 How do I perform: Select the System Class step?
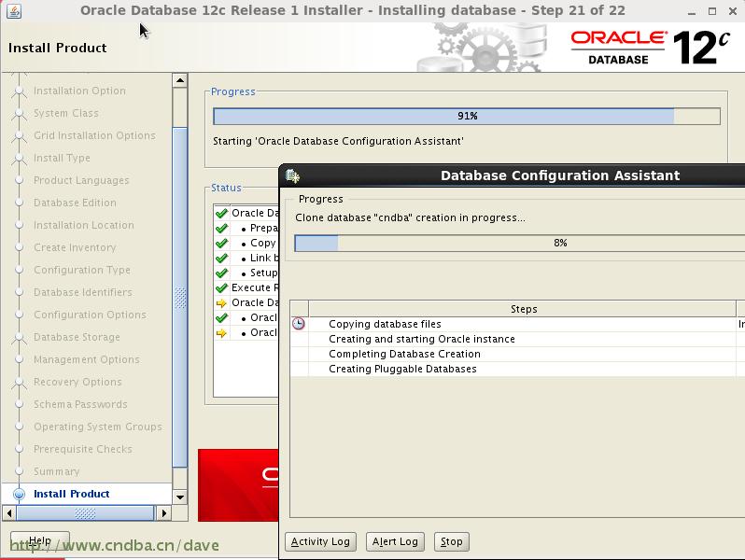pyautogui.click(x=66, y=113)
